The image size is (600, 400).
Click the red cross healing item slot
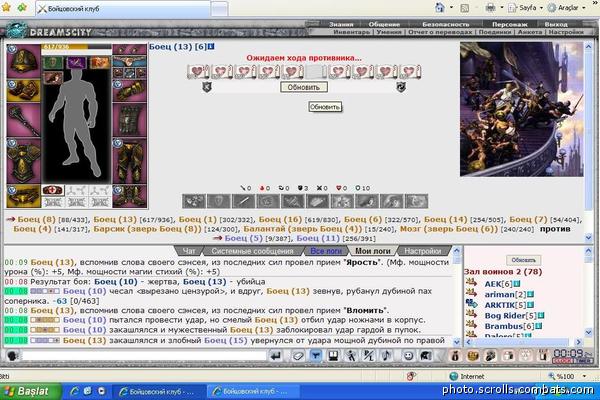(53, 190)
